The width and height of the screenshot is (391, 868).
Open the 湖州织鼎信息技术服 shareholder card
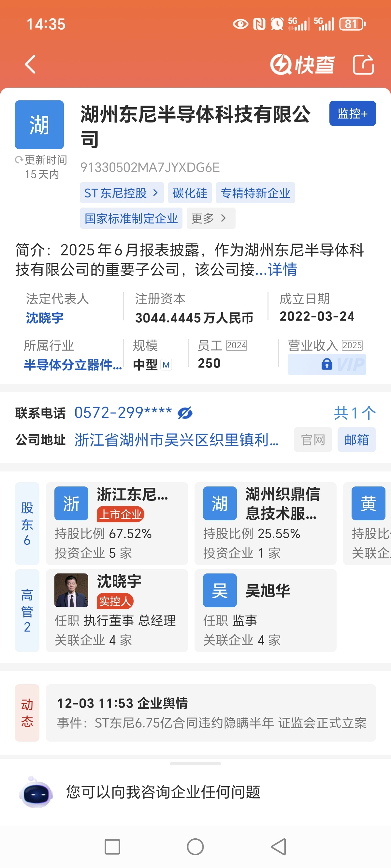[265, 524]
